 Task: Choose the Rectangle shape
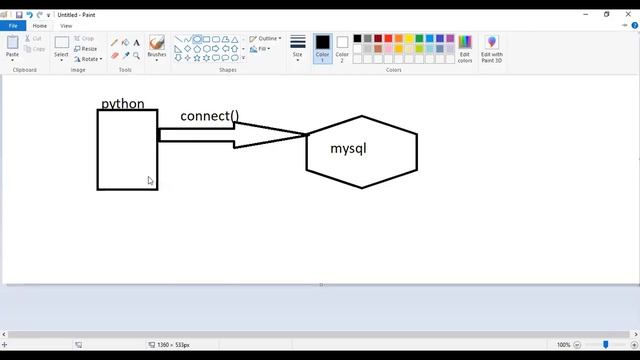pos(207,40)
